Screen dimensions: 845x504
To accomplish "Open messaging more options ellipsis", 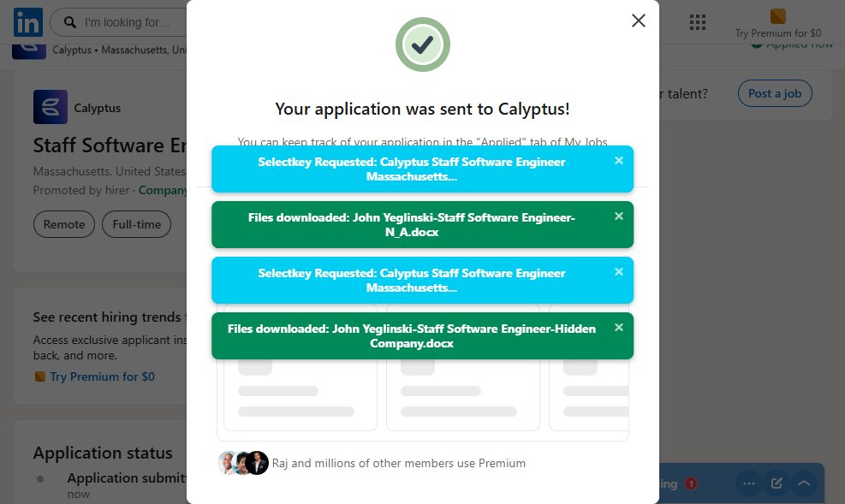I will 749,483.
